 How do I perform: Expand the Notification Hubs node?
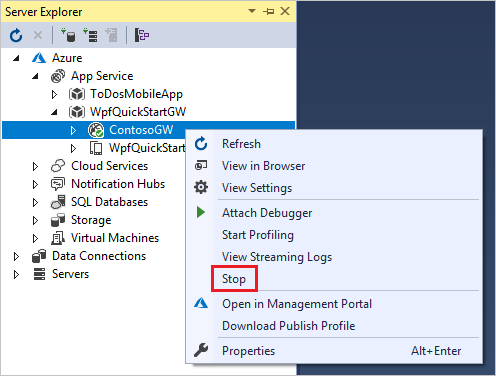pyautogui.click(x=35, y=185)
